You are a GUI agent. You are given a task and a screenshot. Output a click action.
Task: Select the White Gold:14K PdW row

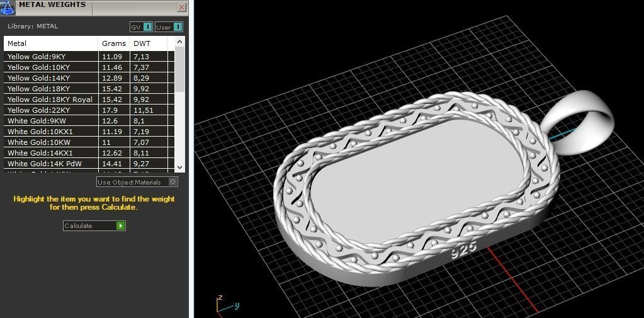[x=89, y=164]
